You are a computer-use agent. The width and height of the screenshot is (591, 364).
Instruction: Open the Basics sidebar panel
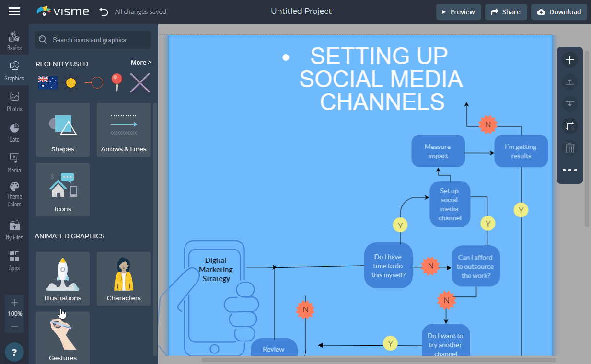pos(14,41)
